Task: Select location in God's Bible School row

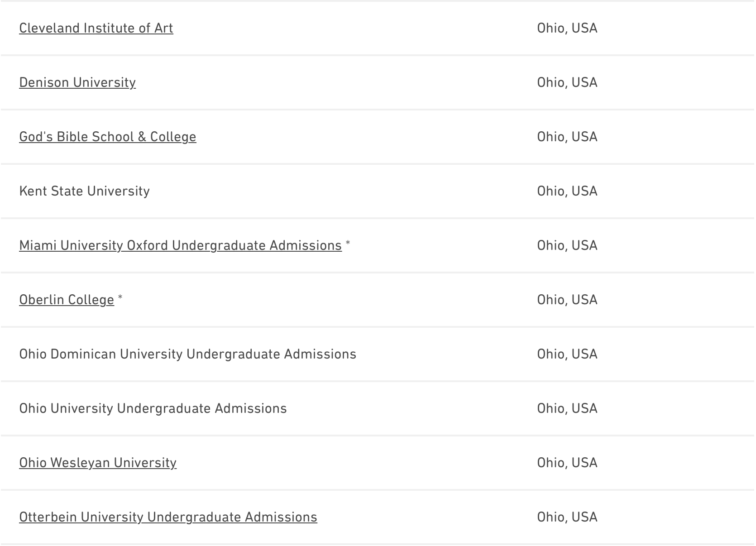Action: coord(567,137)
